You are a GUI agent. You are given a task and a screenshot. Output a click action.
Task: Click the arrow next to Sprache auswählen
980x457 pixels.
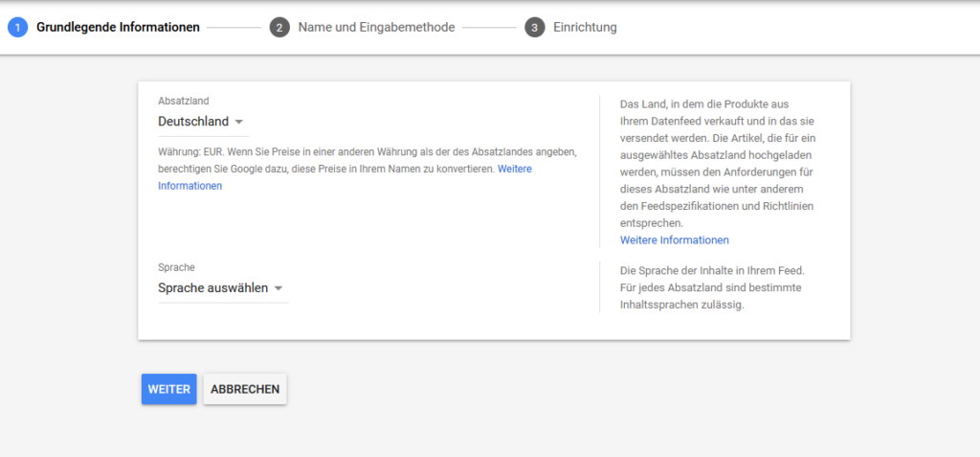[x=278, y=288]
